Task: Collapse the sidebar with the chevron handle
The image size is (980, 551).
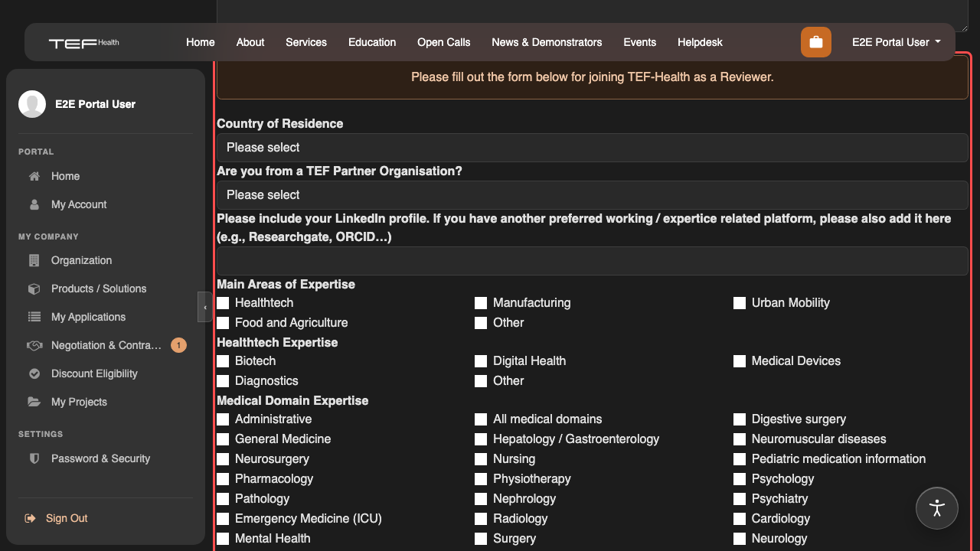Action: coord(204,307)
